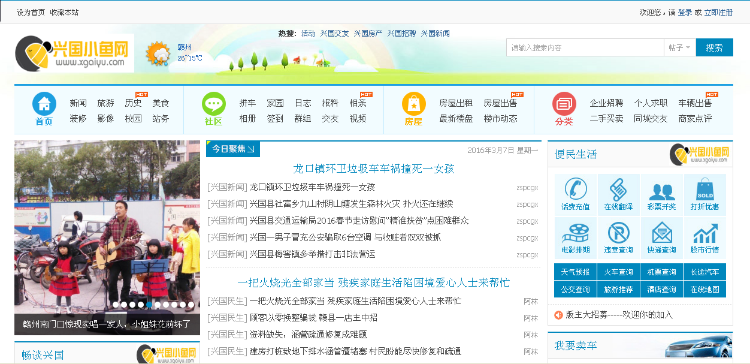Click the 火车查询 blue button
750x364 pixels.
point(618,272)
